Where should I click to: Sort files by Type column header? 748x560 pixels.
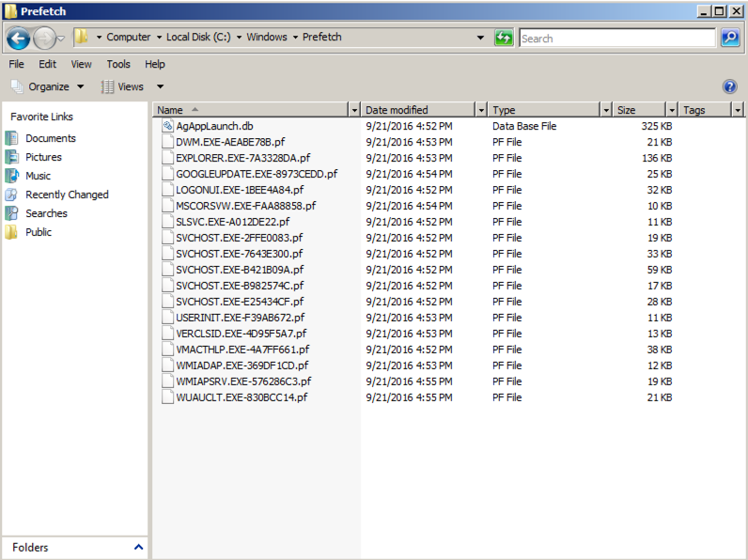pos(544,110)
